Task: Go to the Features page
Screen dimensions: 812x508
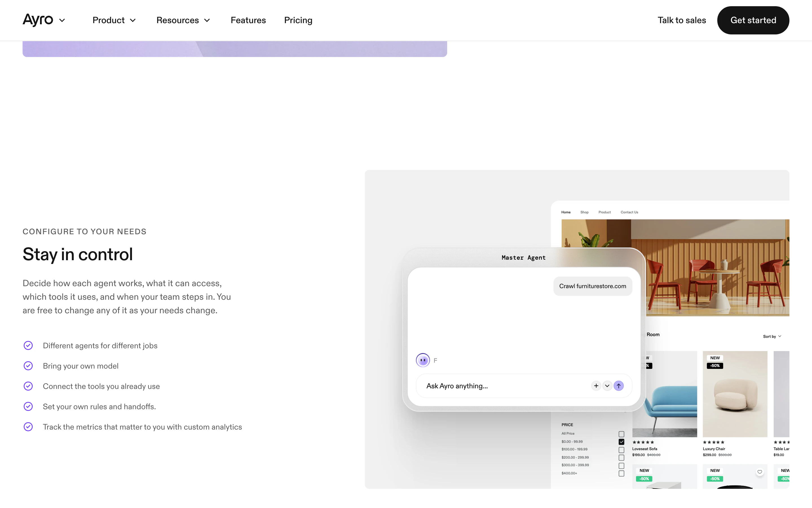Action: 248,20
